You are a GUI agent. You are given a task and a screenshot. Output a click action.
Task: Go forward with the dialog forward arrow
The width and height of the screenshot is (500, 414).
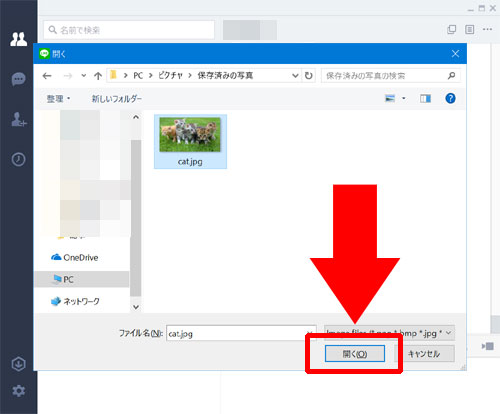point(68,76)
